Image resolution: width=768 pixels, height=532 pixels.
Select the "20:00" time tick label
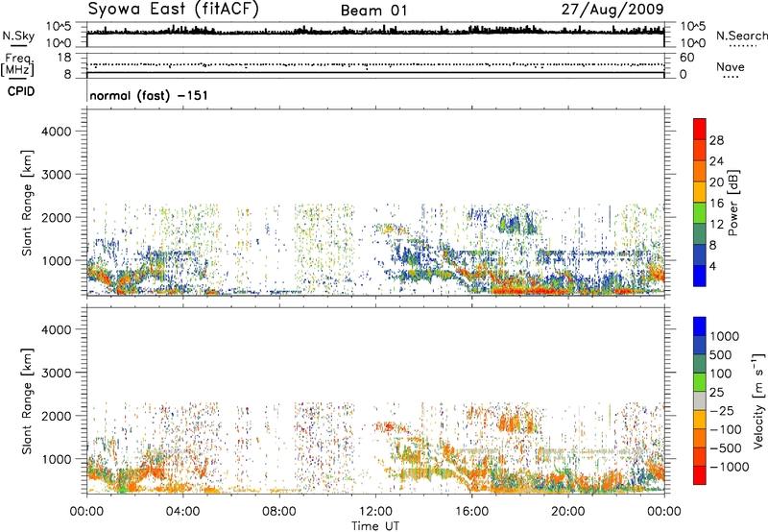pos(568,512)
